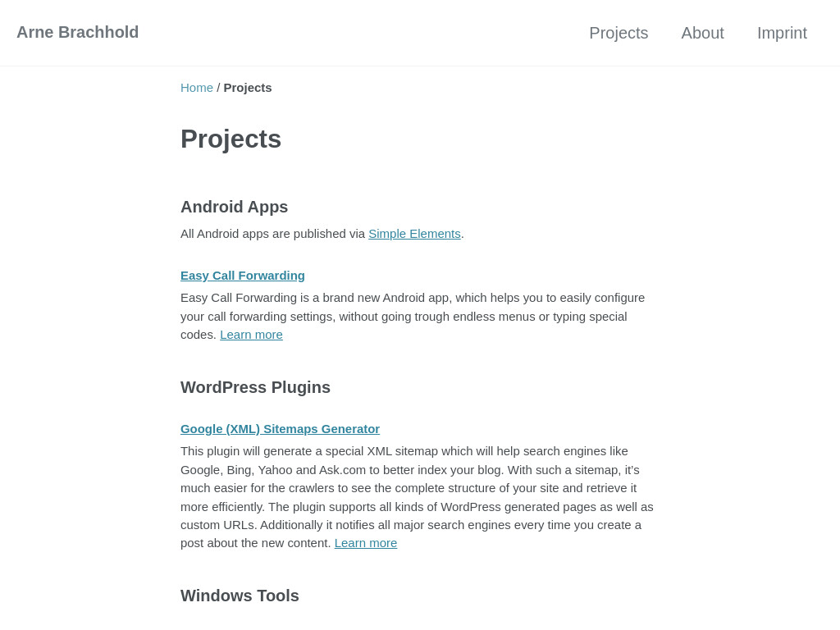Click the large Projects page heading
This screenshot has width=840, height=630.
231,139
